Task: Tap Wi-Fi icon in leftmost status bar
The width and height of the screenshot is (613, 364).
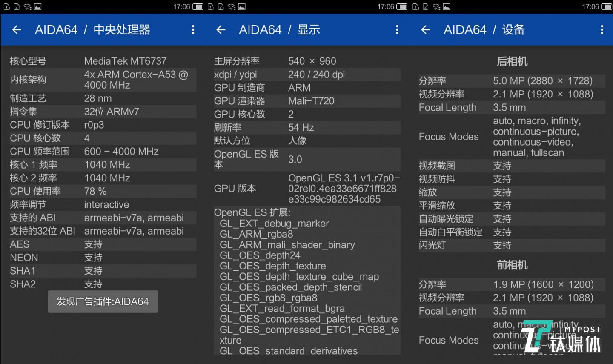Action: [x=27, y=6]
